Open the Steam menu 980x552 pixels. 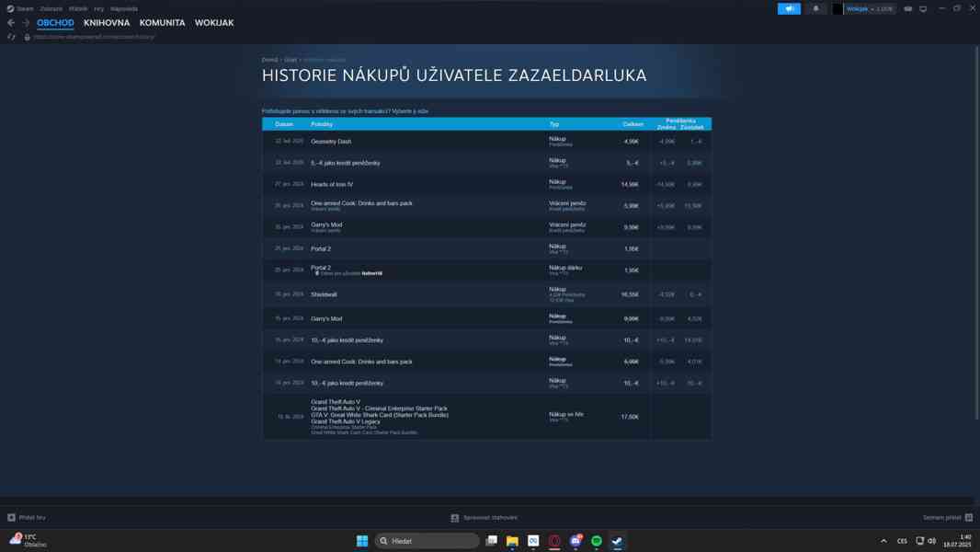(x=26, y=9)
